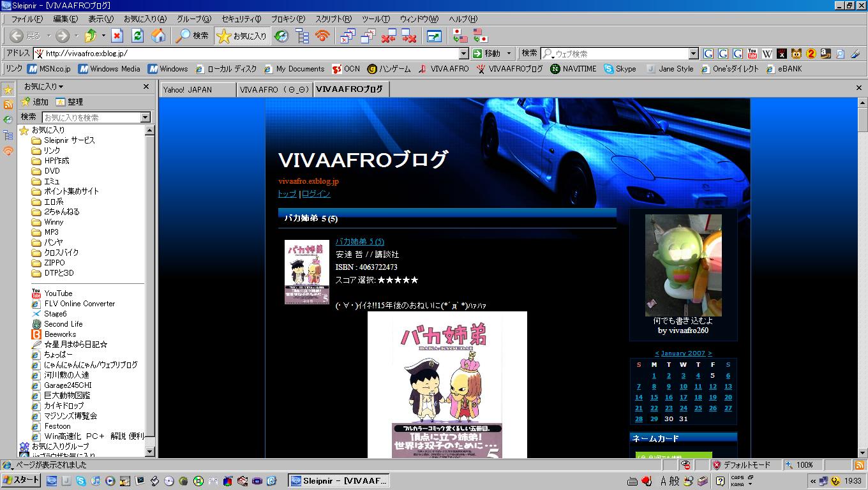Open NAVITIME link bar shortcut
The width and height of the screenshot is (868, 490).
(x=573, y=69)
